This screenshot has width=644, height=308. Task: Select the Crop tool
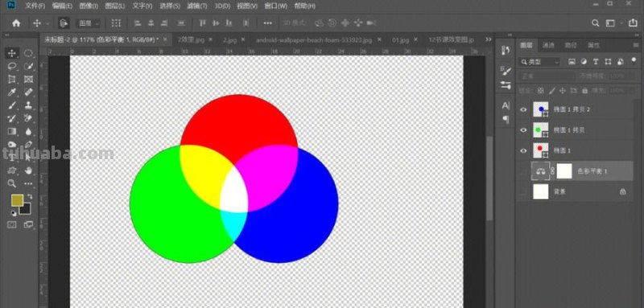[12, 79]
